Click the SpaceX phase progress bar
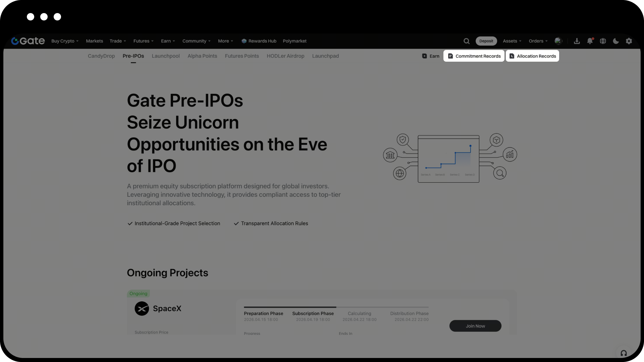The height and width of the screenshot is (362, 644). tap(336, 307)
